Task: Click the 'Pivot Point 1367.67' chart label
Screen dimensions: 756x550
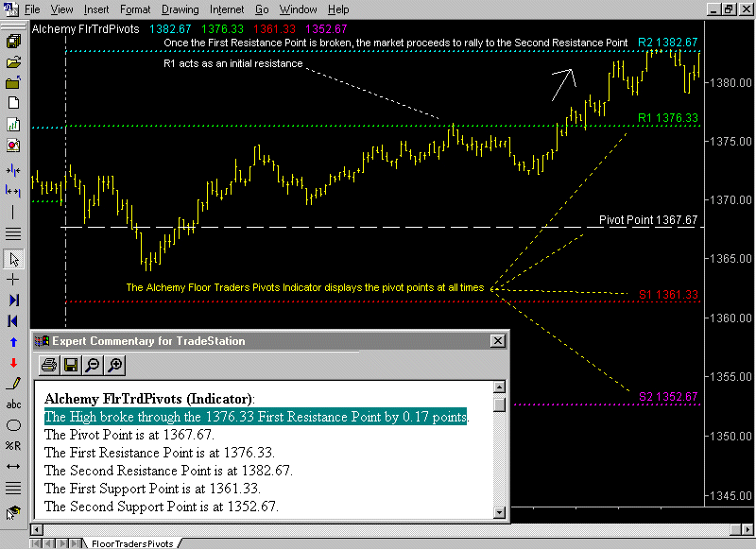Action: (x=648, y=220)
